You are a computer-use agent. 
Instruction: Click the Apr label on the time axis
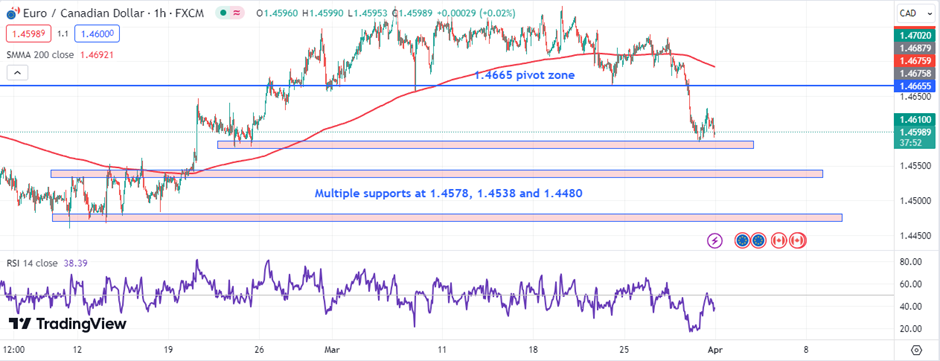715,349
